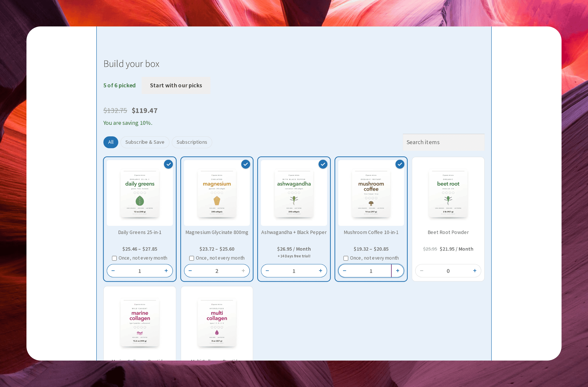Click the Beet Root Powder title
This screenshot has height=387, width=588.
448,232
